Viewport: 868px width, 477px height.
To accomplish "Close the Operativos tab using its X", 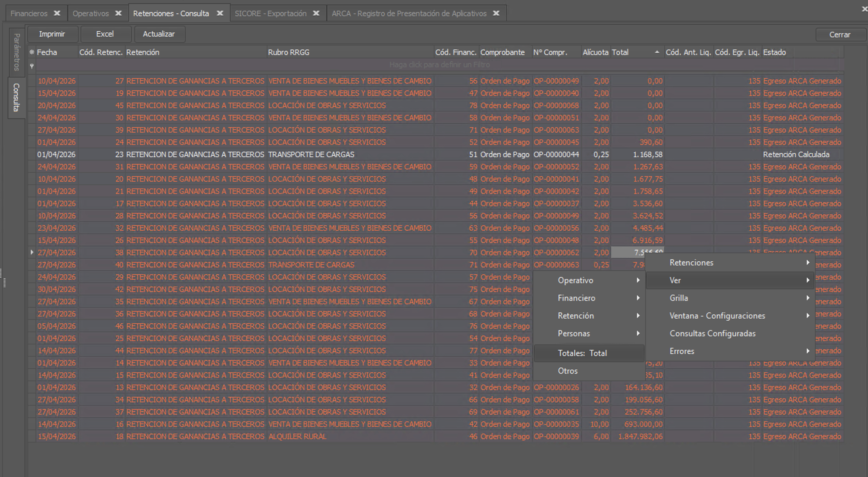I will pos(118,13).
